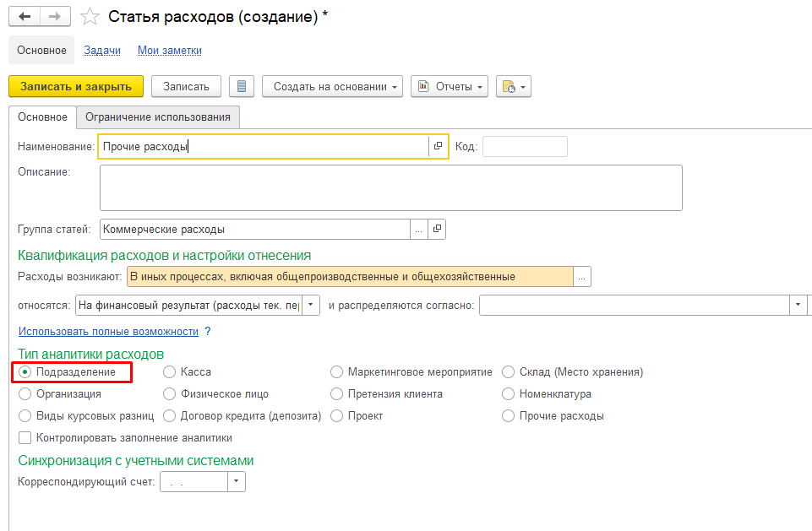Select Маркетинговое мероприятие radio button

click(x=336, y=371)
